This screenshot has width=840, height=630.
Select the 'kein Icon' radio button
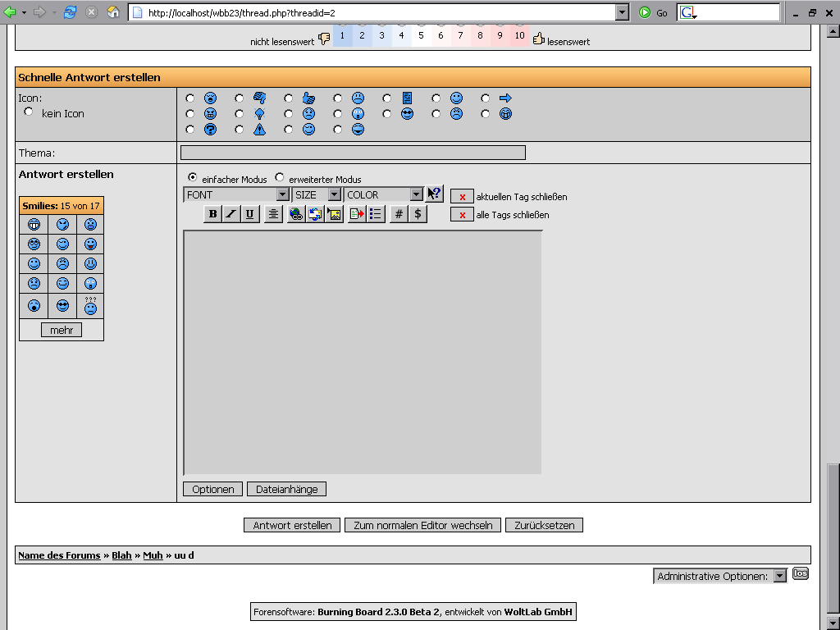tap(30, 112)
